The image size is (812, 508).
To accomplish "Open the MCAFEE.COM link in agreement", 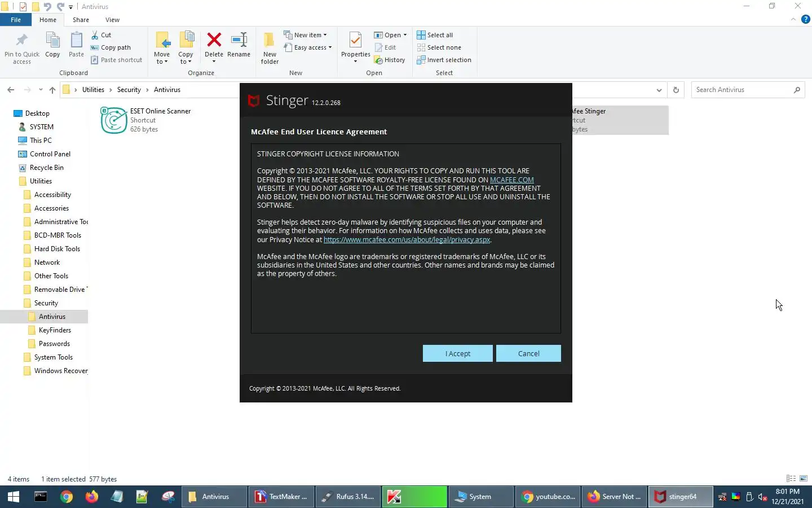I will click(511, 180).
